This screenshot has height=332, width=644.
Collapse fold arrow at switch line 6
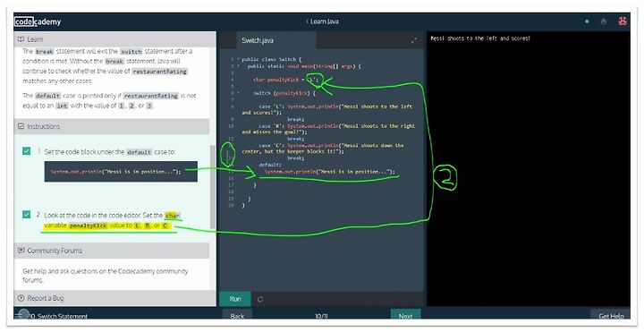click(x=238, y=93)
